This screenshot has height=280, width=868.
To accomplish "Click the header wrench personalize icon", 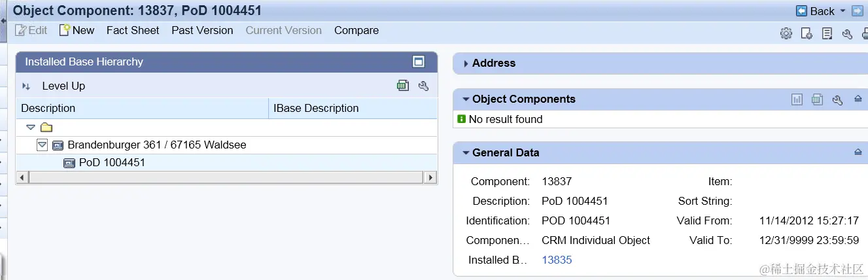I will pyautogui.click(x=847, y=33).
